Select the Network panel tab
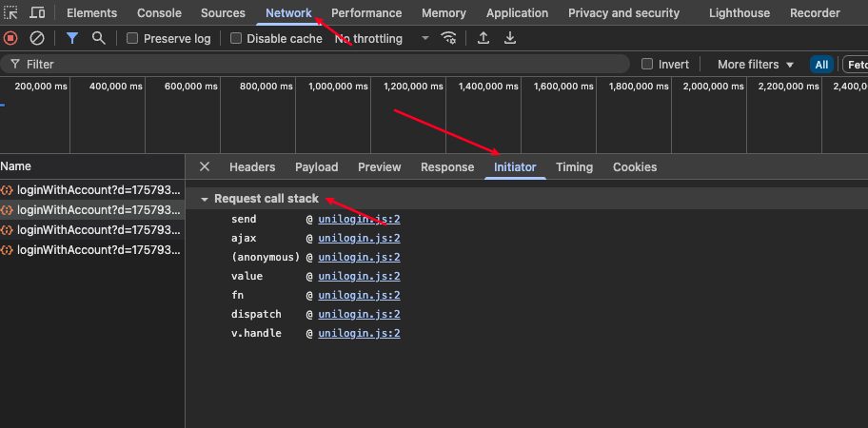The width and height of the screenshot is (868, 428). [x=288, y=12]
